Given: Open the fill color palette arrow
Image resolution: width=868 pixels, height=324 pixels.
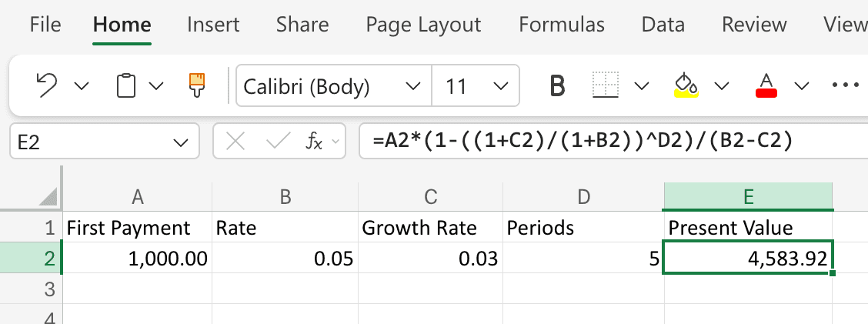Looking at the screenshot, I should [721, 85].
